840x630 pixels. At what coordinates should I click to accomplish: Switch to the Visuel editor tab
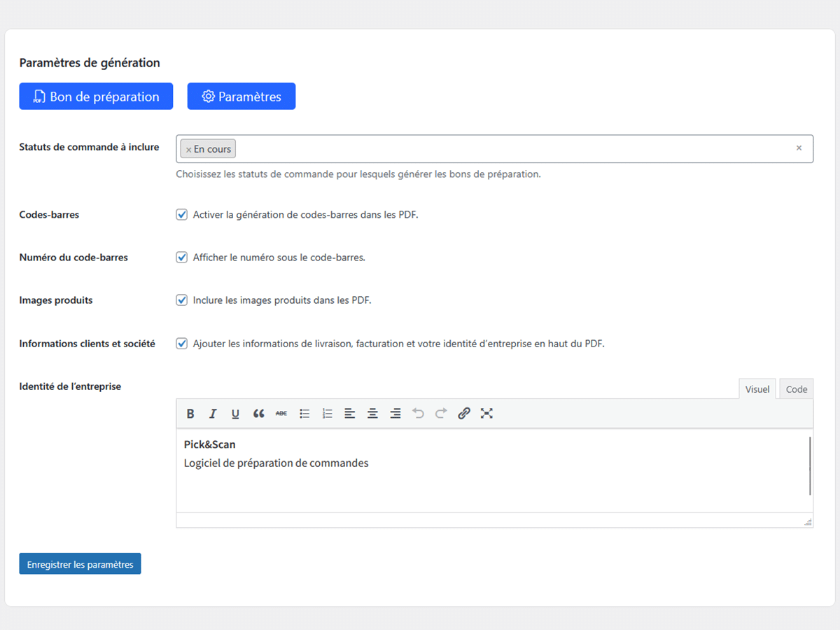(x=757, y=389)
